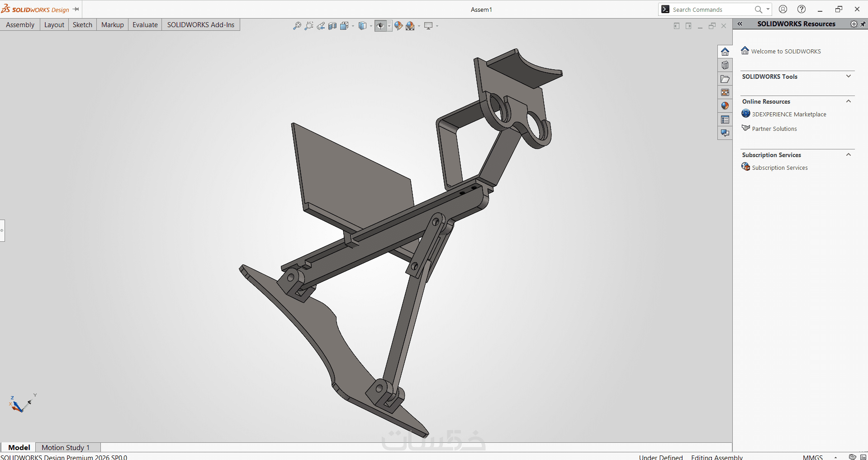Toggle the Hide/Show Items eye button

click(x=380, y=26)
